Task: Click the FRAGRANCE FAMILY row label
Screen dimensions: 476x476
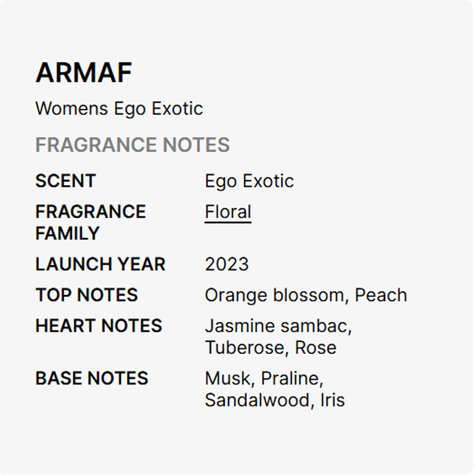Action: (x=90, y=223)
